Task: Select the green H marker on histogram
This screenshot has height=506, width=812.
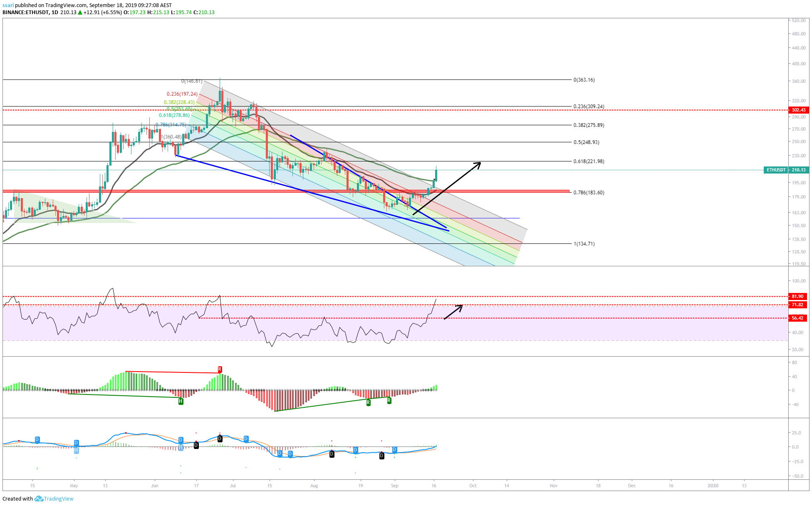Action: 181,401
